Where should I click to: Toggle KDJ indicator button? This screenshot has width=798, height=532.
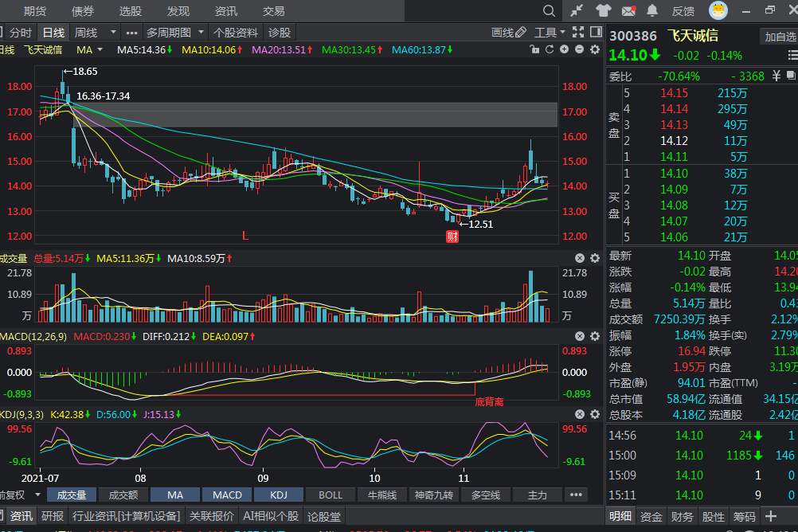(279, 495)
